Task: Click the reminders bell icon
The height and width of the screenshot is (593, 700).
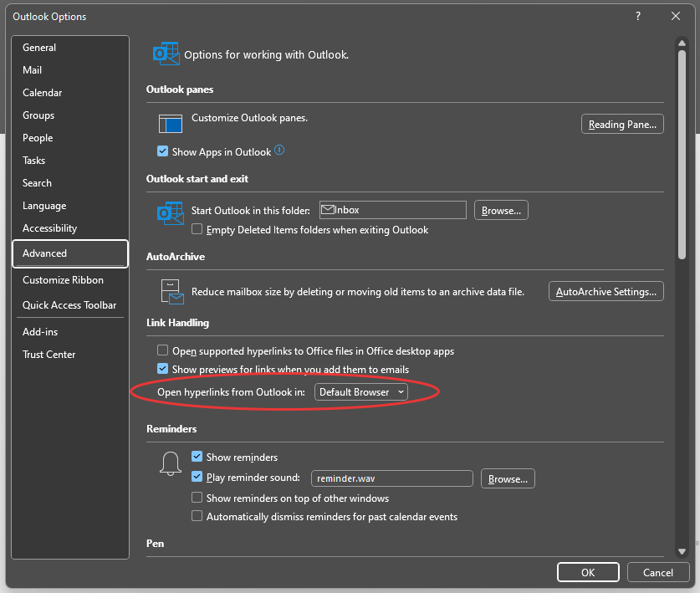Action: (x=171, y=463)
